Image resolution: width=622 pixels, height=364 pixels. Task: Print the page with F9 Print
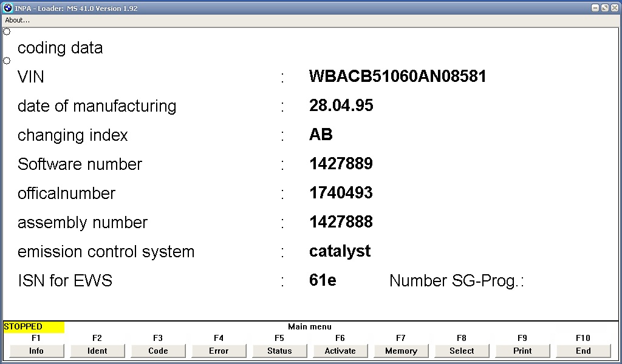(x=522, y=351)
